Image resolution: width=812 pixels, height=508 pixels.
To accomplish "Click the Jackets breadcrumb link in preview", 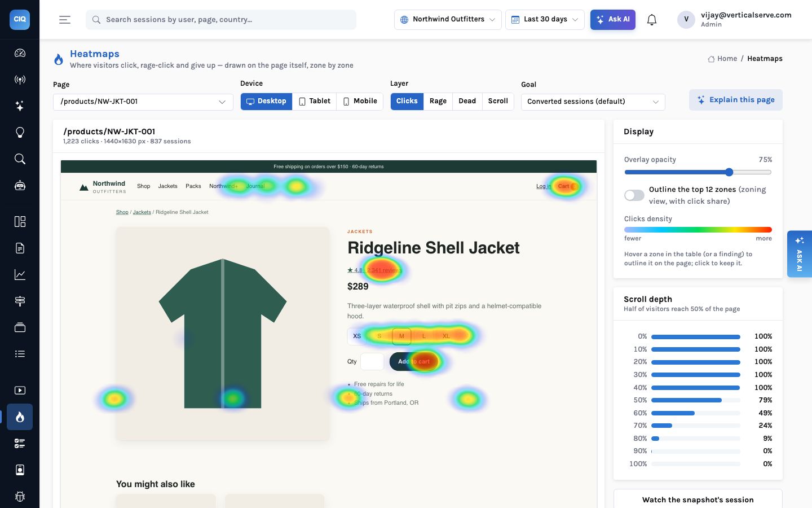I will [142, 212].
